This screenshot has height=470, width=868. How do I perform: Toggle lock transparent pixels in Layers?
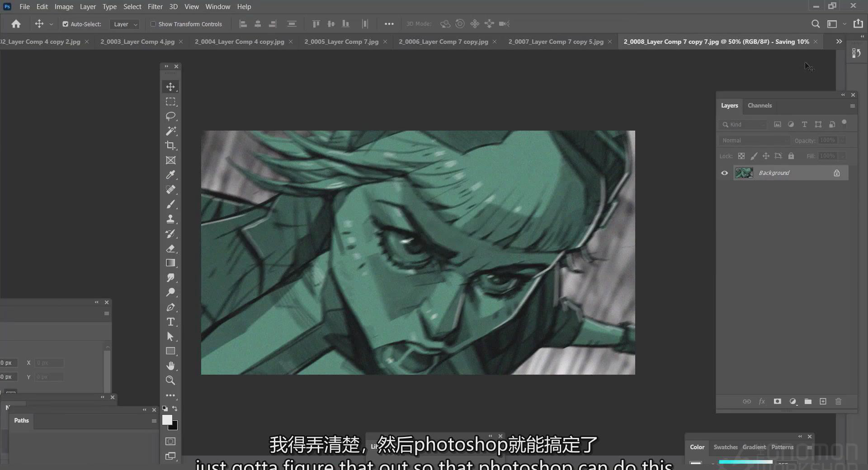741,156
